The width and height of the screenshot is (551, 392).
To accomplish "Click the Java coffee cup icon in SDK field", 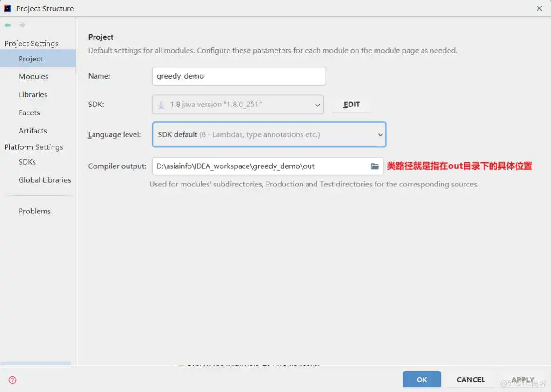I will tap(161, 104).
